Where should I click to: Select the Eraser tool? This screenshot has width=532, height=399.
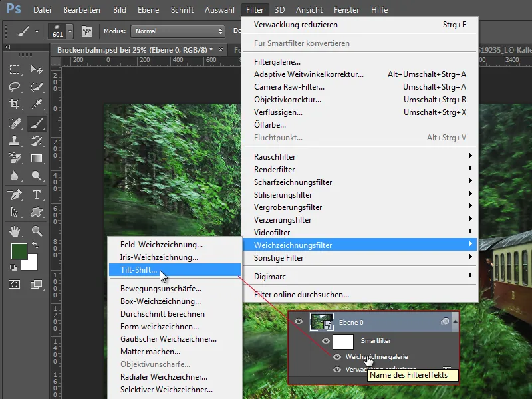coord(14,158)
